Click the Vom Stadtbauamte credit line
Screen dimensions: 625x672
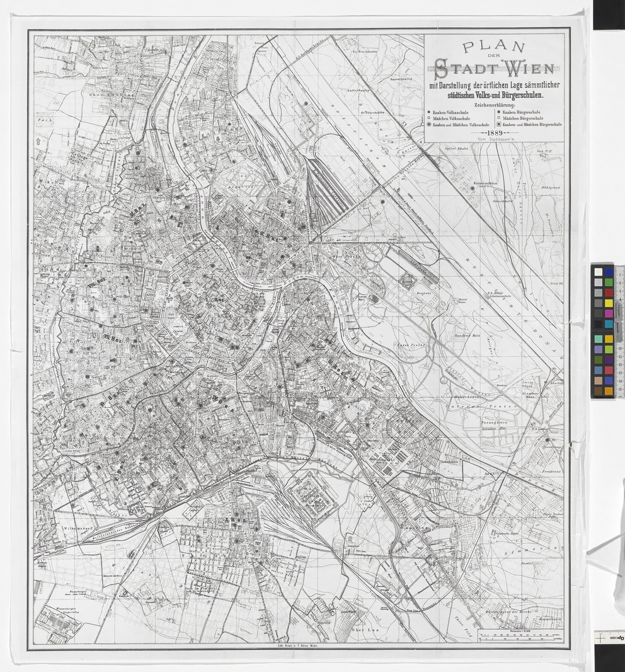click(496, 140)
